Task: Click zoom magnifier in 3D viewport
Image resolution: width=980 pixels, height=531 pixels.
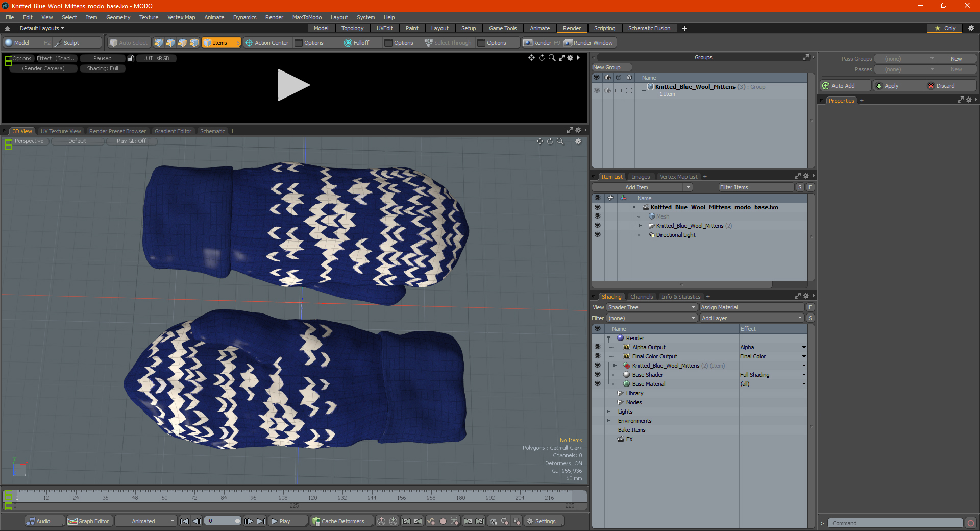Action: (x=560, y=141)
